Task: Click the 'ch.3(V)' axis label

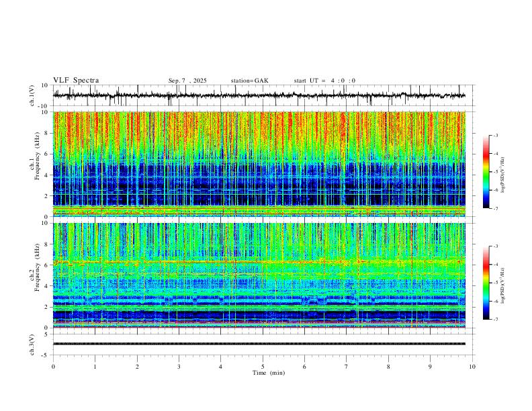Action: pyautogui.click(x=32, y=345)
